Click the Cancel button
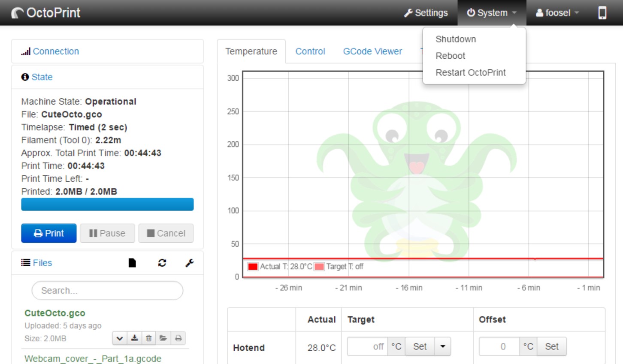The height and width of the screenshot is (364, 623). pos(166,233)
